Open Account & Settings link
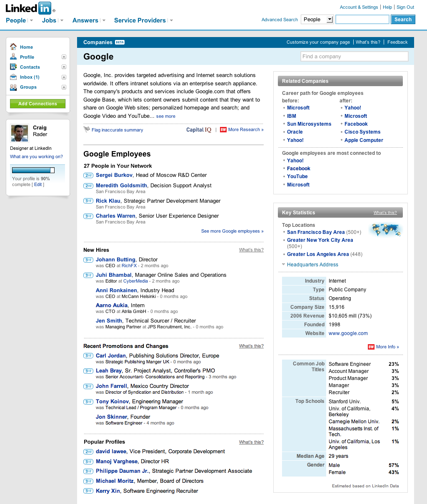 359,7
